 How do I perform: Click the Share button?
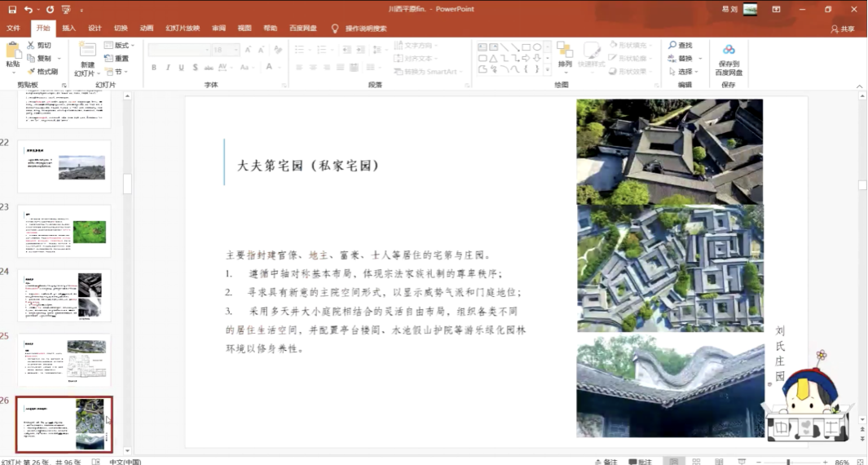tap(844, 29)
